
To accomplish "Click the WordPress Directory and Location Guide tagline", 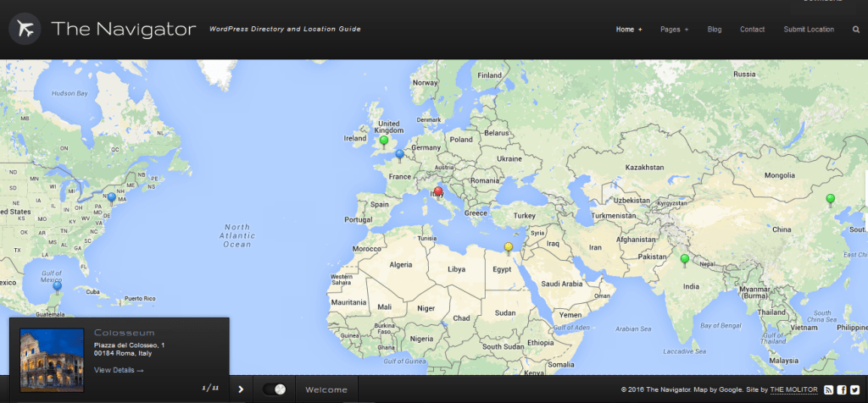I will pyautogui.click(x=285, y=29).
